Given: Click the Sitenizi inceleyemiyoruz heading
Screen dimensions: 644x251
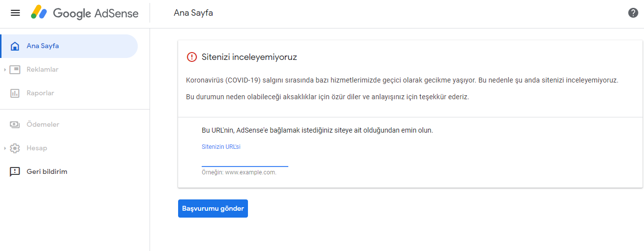Looking at the screenshot, I should pos(249,57).
